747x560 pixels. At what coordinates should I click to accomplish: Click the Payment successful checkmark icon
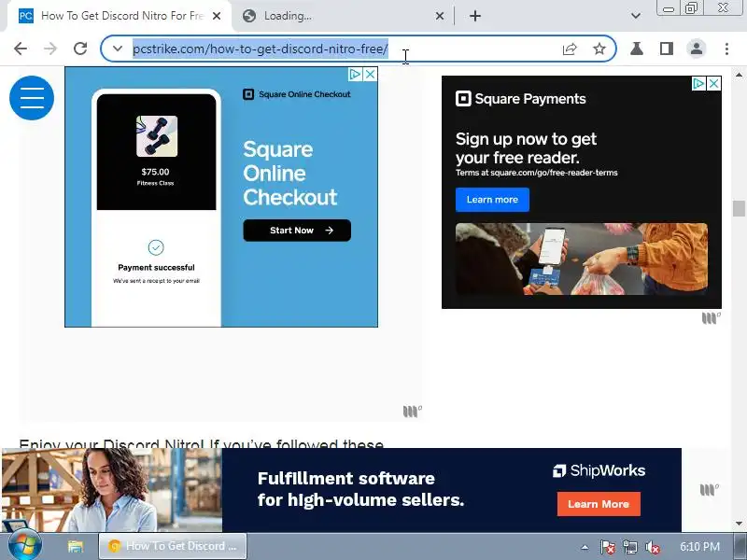click(156, 247)
